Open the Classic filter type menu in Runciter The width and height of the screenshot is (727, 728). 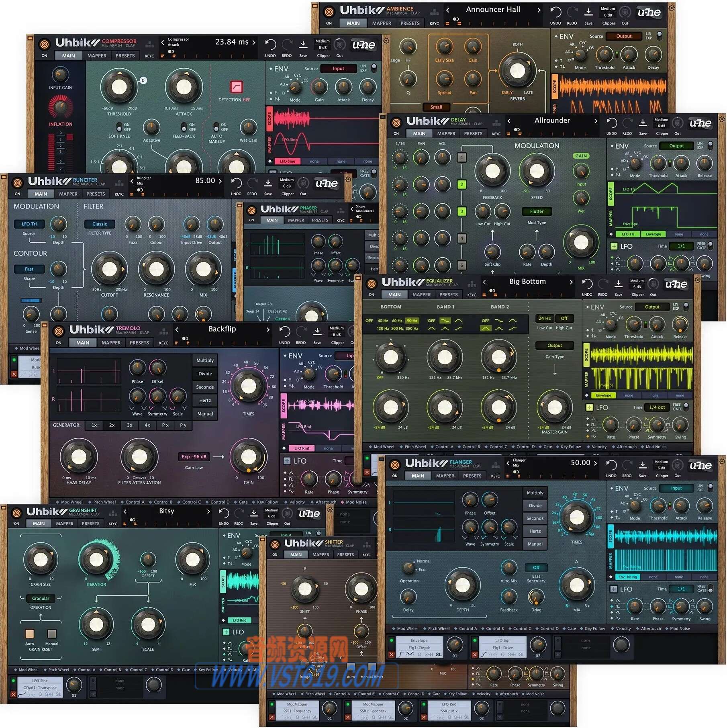[100, 224]
